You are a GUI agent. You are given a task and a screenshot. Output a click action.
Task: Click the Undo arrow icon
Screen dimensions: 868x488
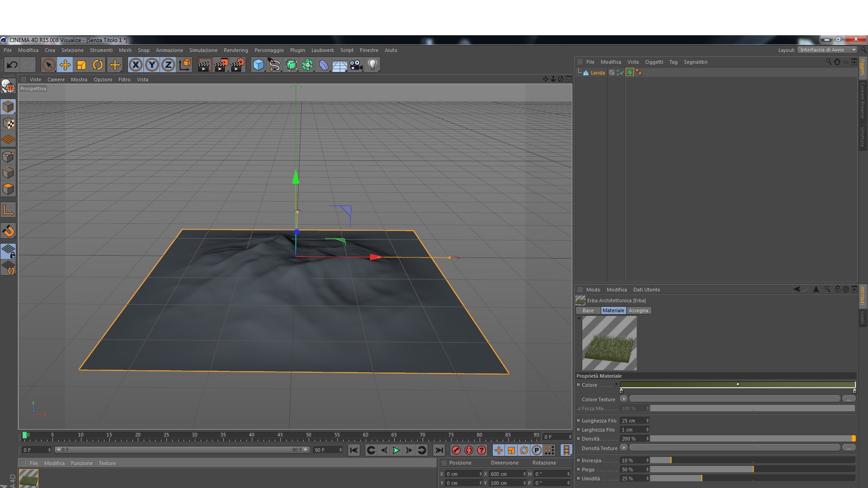pyautogui.click(x=12, y=65)
